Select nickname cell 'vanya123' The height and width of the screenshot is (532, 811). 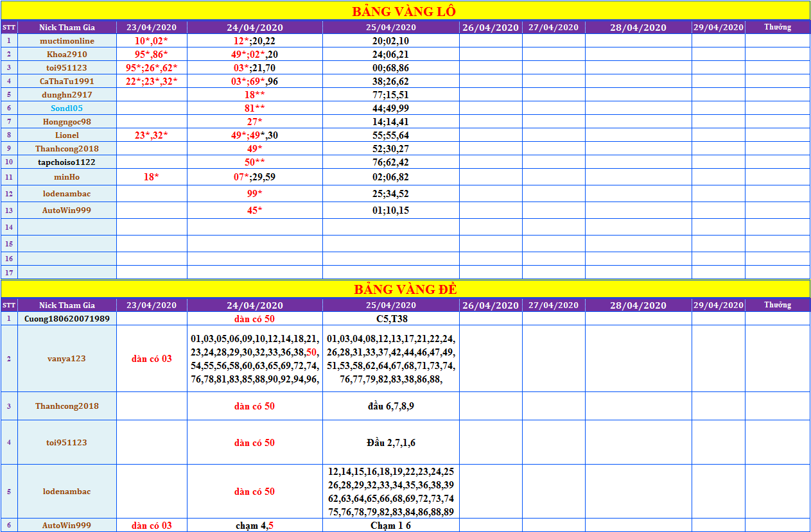click(x=67, y=359)
